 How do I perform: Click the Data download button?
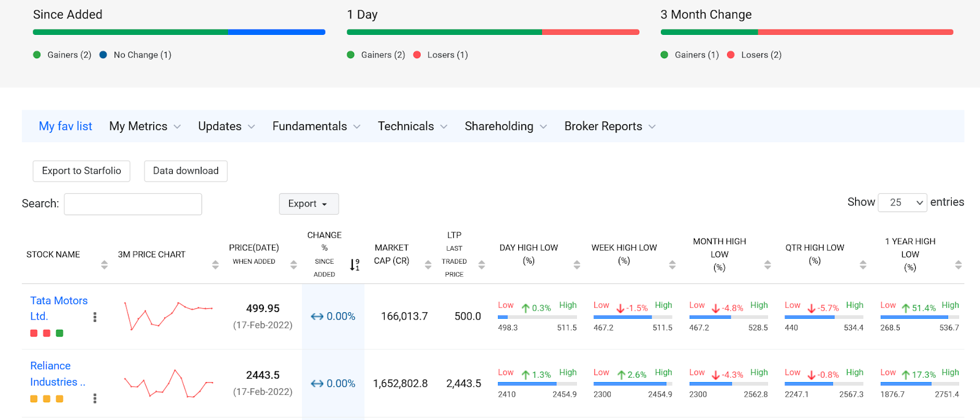point(186,171)
